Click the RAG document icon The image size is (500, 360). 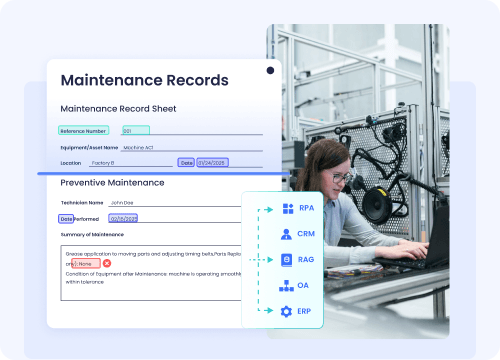pos(286,260)
